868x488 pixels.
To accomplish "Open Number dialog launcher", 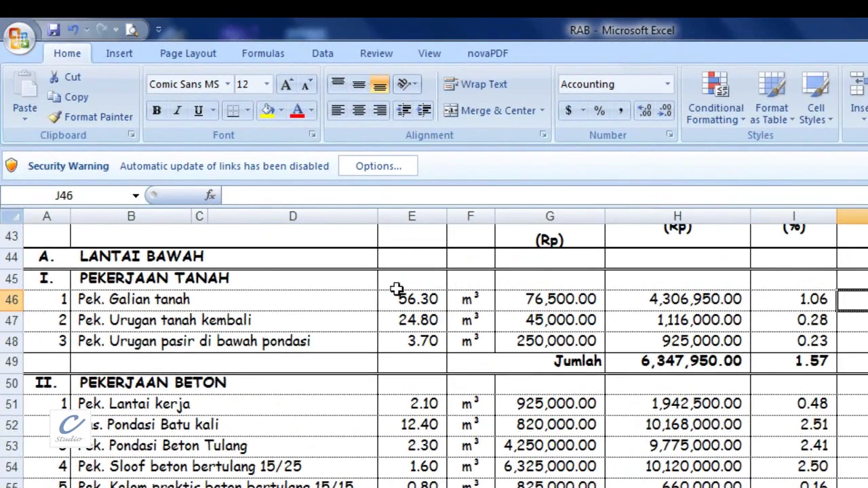I will [669, 135].
